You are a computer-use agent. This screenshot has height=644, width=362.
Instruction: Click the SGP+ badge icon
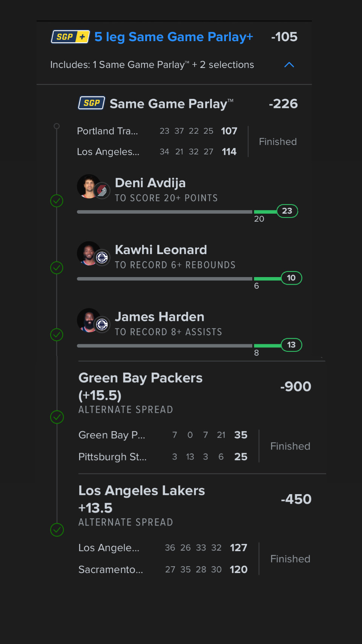click(71, 37)
